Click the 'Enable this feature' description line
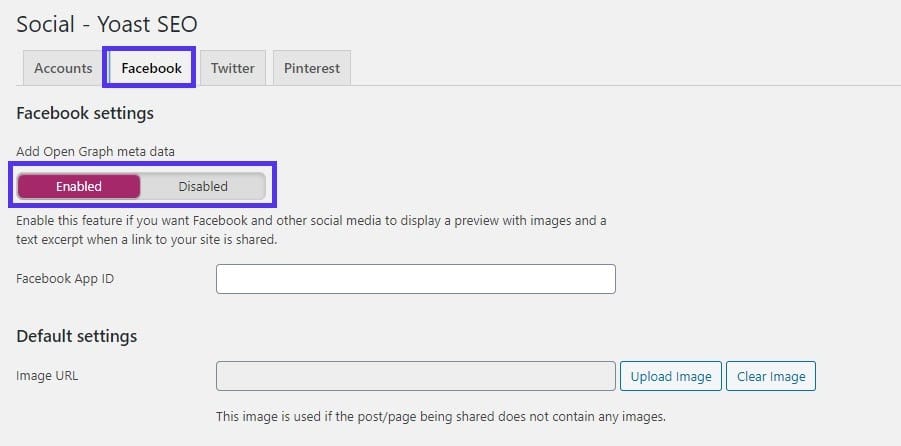 click(311, 220)
